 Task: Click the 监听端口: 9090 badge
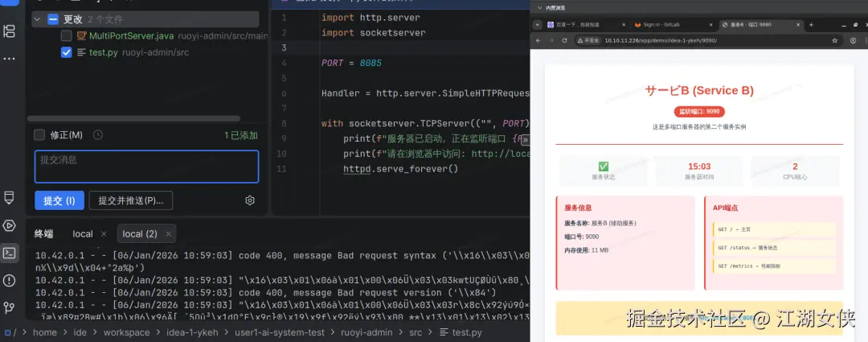pos(699,111)
